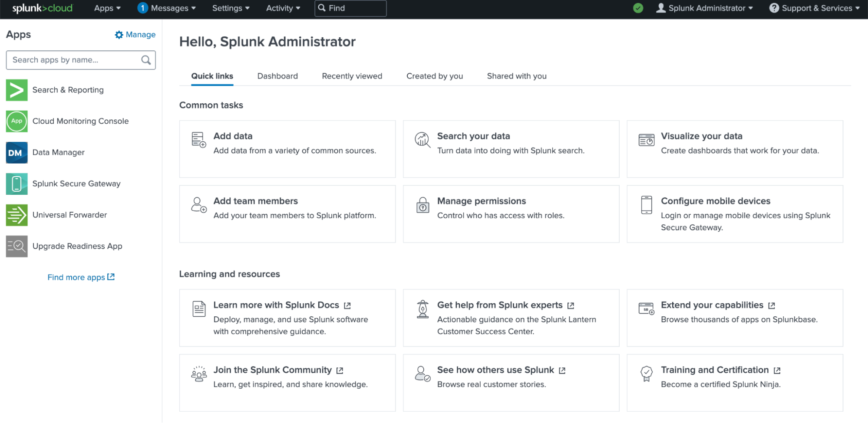This screenshot has height=423, width=868.
Task: Select Cloud Monitoring Console app name
Action: coord(81,121)
